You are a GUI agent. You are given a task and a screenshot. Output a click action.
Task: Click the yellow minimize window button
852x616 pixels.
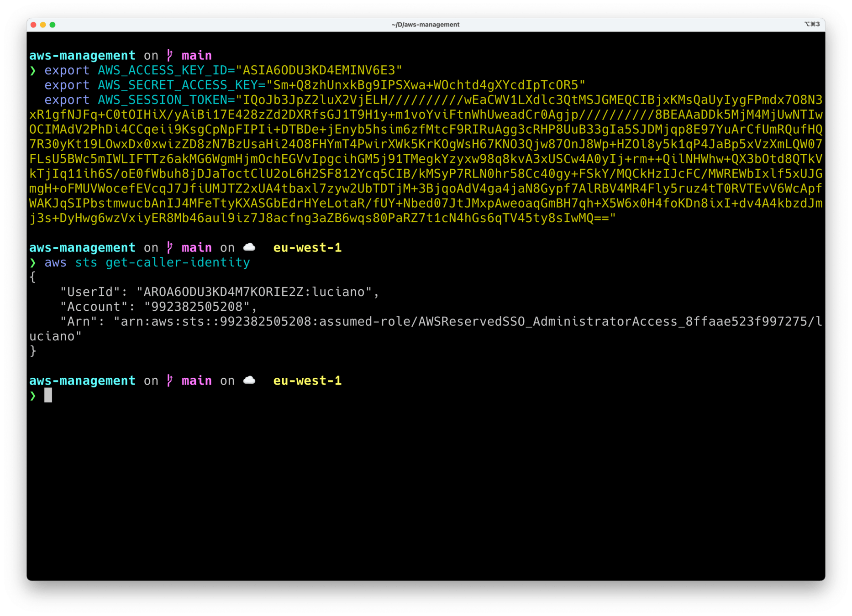tap(43, 25)
